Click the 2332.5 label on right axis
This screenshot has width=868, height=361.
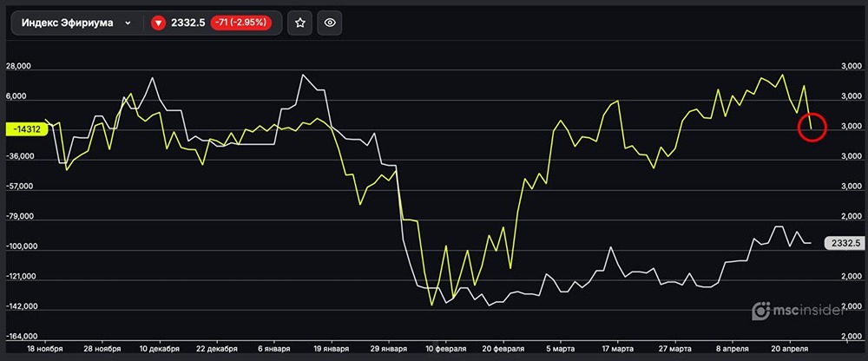click(844, 244)
